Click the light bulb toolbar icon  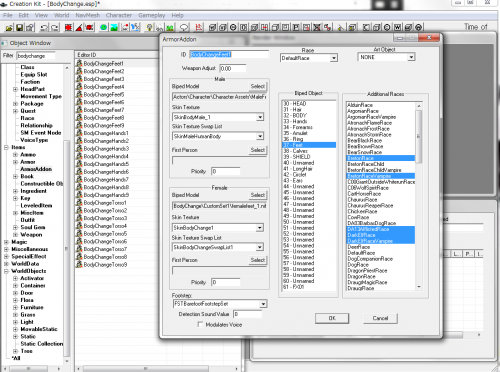149,27
